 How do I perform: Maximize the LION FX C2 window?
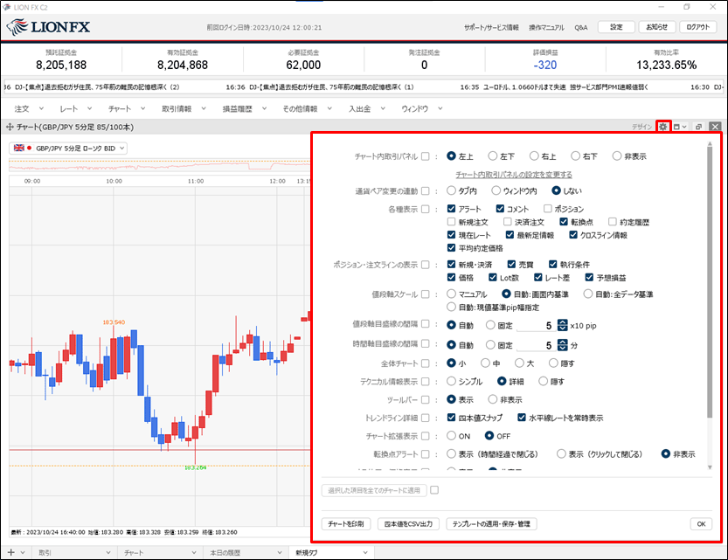687,7
